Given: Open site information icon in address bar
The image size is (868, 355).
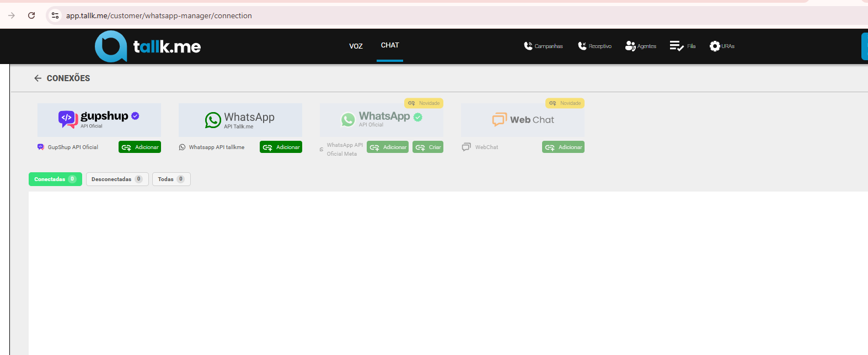Looking at the screenshot, I should [x=55, y=15].
